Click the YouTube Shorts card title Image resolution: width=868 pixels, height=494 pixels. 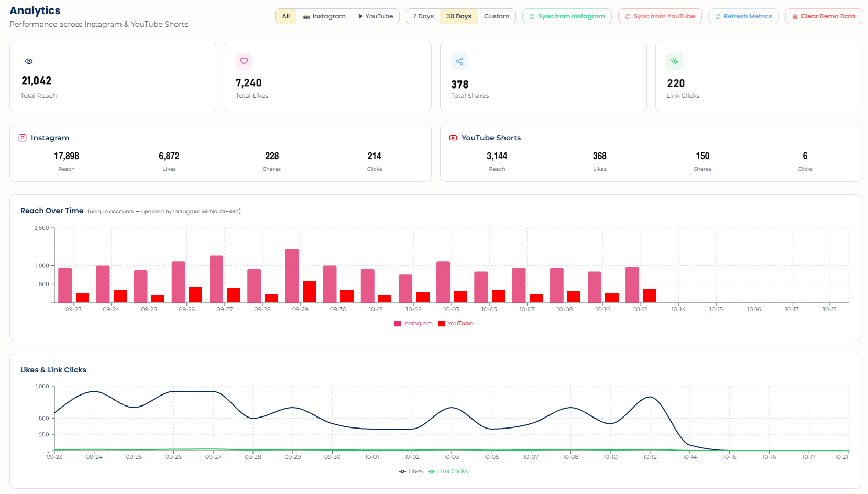[491, 138]
